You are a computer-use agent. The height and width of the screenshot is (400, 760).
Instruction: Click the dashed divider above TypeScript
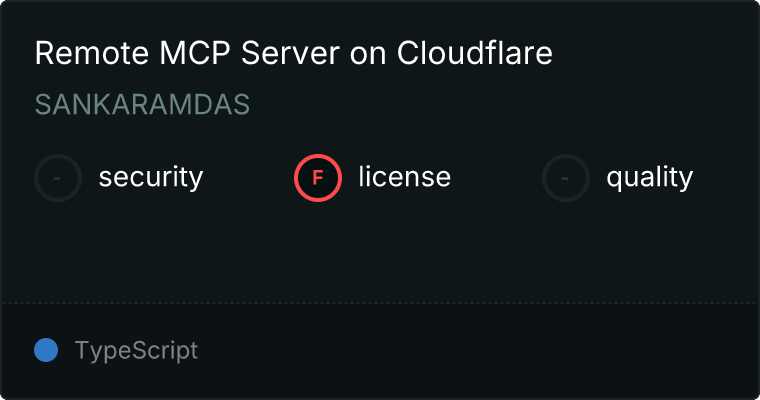380,302
